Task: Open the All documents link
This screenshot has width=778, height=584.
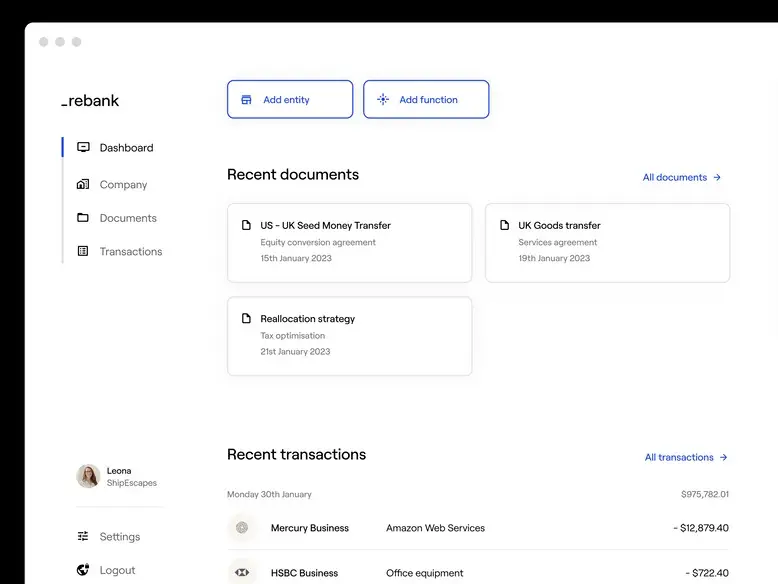Action: click(x=682, y=177)
